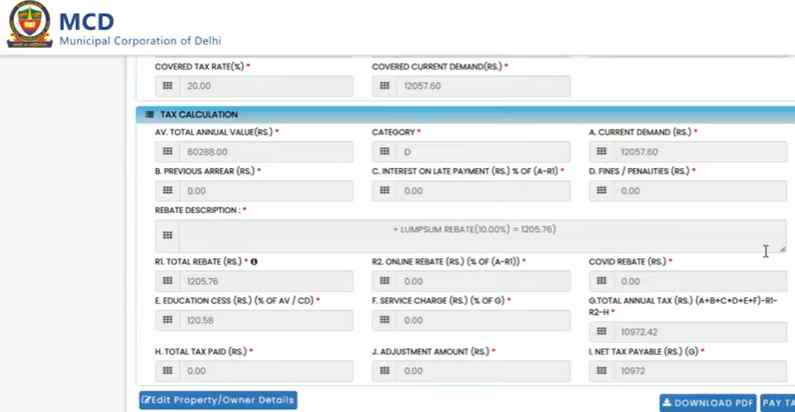Click the Rebate Description resize handle
The width and height of the screenshot is (795, 412).
point(781,248)
